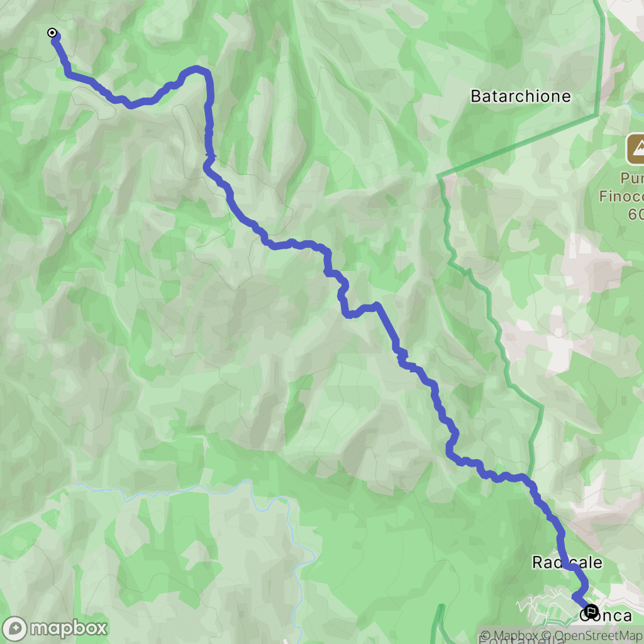Image resolution: width=644 pixels, height=644 pixels.
Task: Select the finish flag marker at Conca
Action: point(591,611)
